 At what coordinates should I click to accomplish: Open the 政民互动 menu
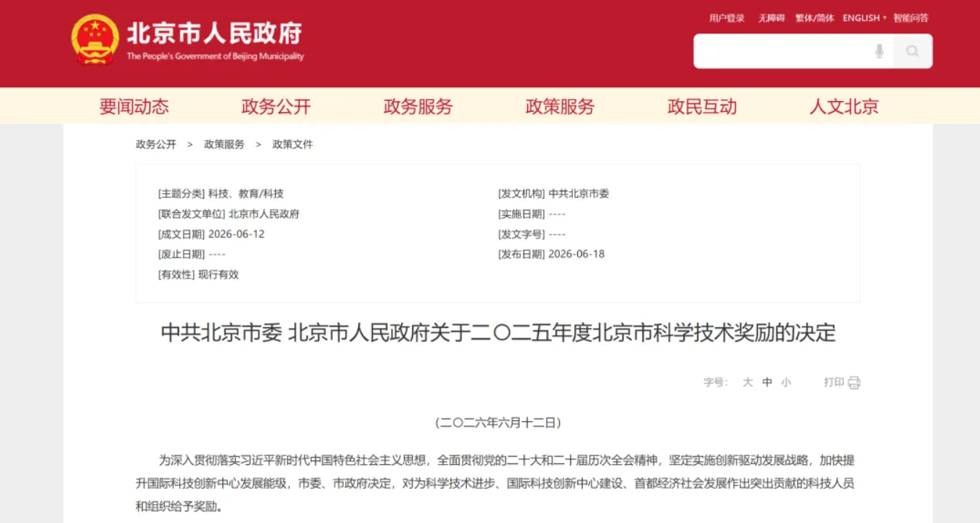[x=702, y=107]
